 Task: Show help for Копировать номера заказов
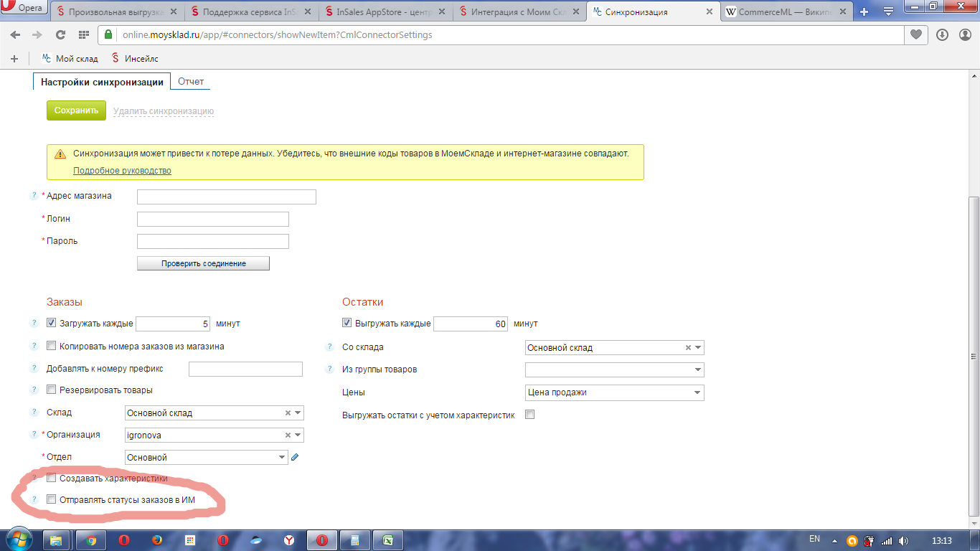33,346
